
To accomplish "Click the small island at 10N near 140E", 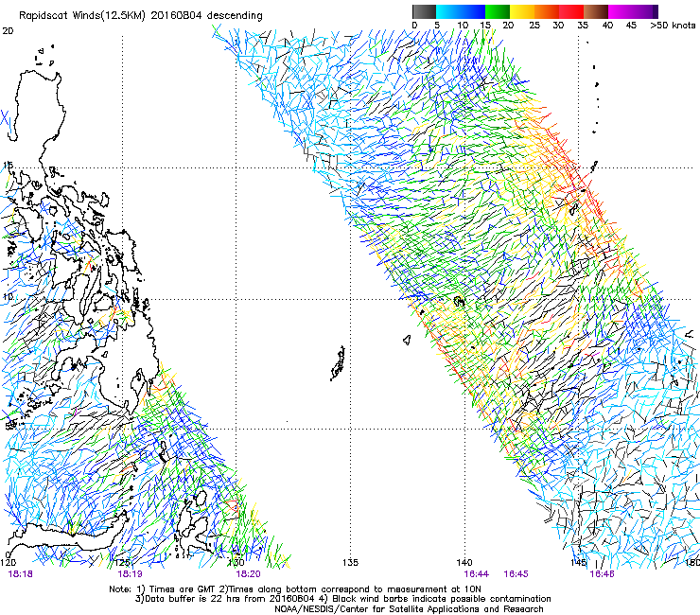I will point(459,302).
